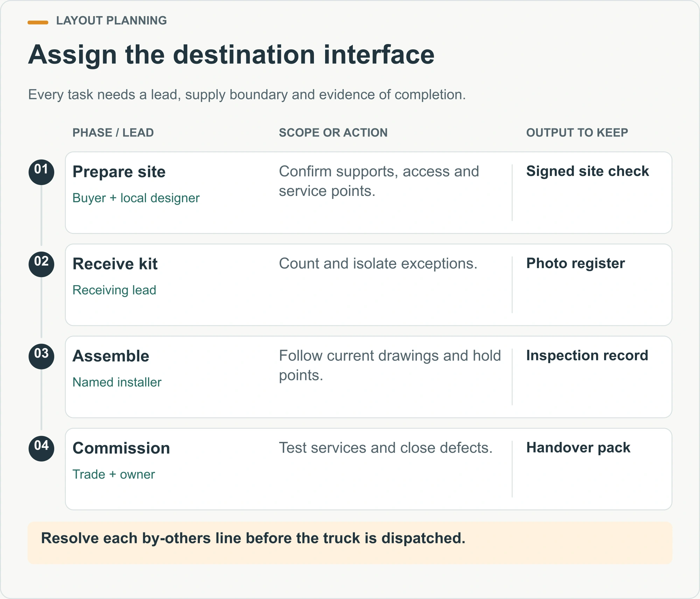
Task: Click the 'Inspection record' output
Action: pos(587,355)
